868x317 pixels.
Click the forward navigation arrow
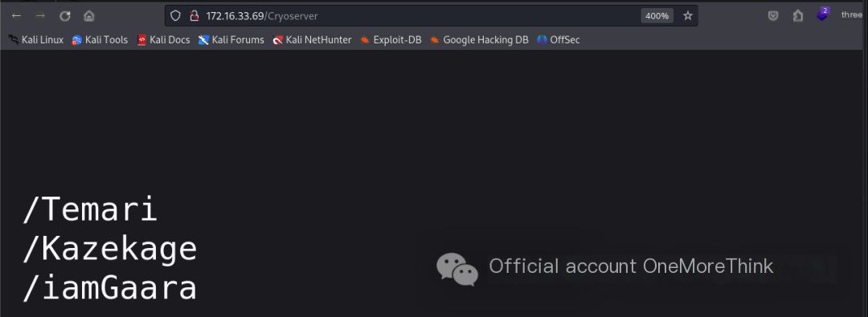(40, 15)
